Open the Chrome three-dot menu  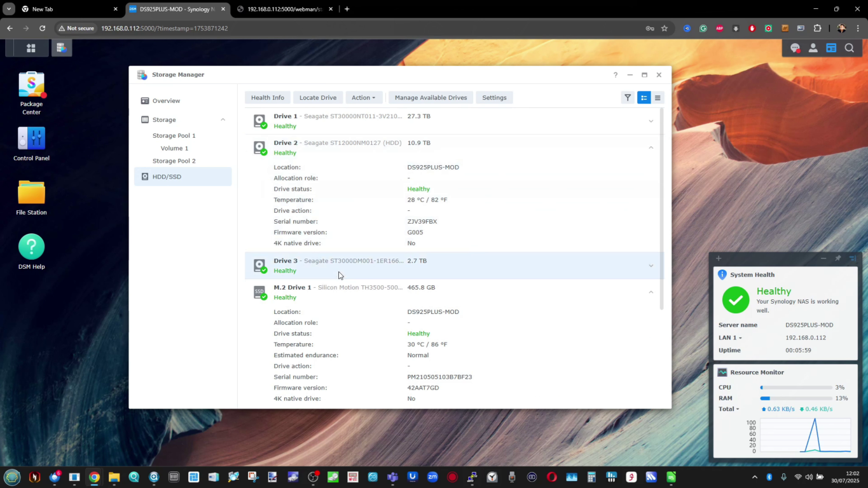858,28
